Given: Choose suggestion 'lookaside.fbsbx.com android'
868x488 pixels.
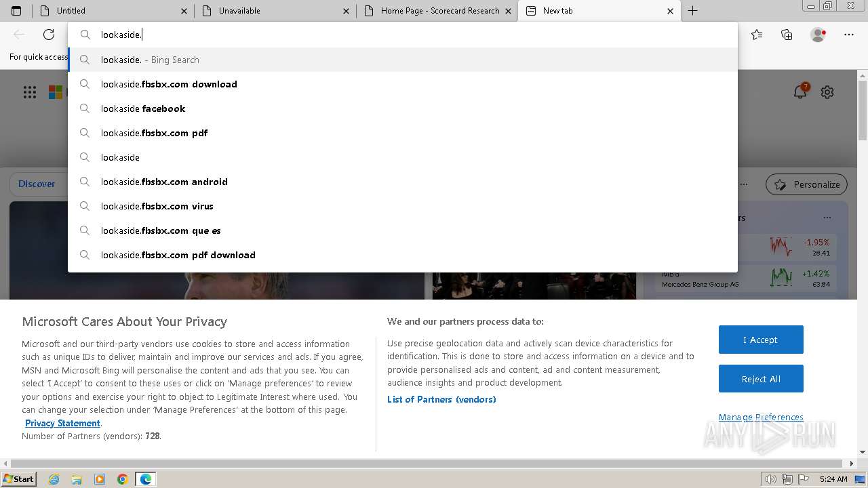Looking at the screenshot, I should coord(403,182).
